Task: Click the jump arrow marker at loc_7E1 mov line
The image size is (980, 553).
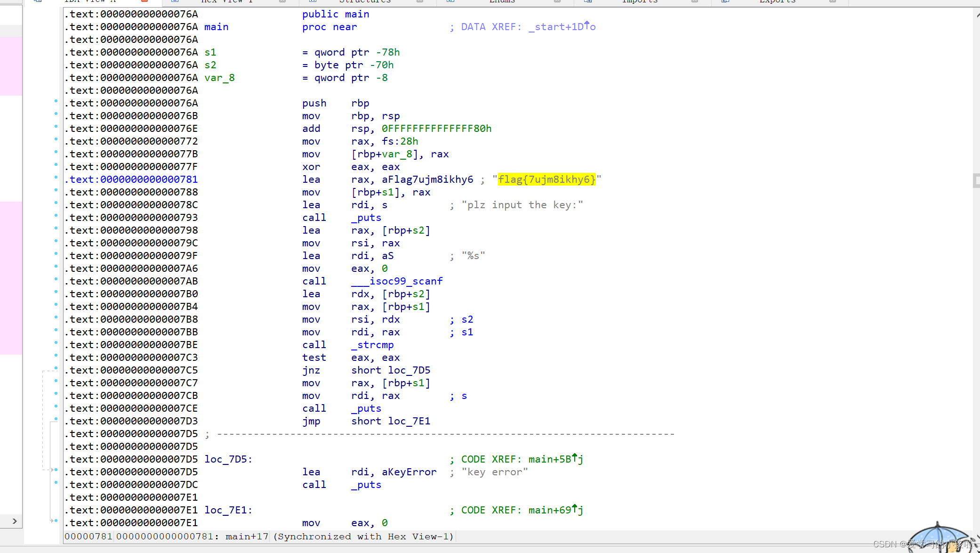Action: [53, 521]
